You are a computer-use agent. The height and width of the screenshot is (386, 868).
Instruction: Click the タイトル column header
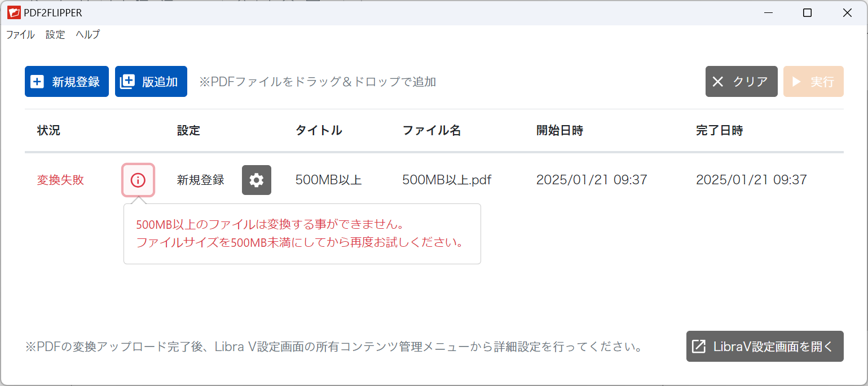pos(319,131)
